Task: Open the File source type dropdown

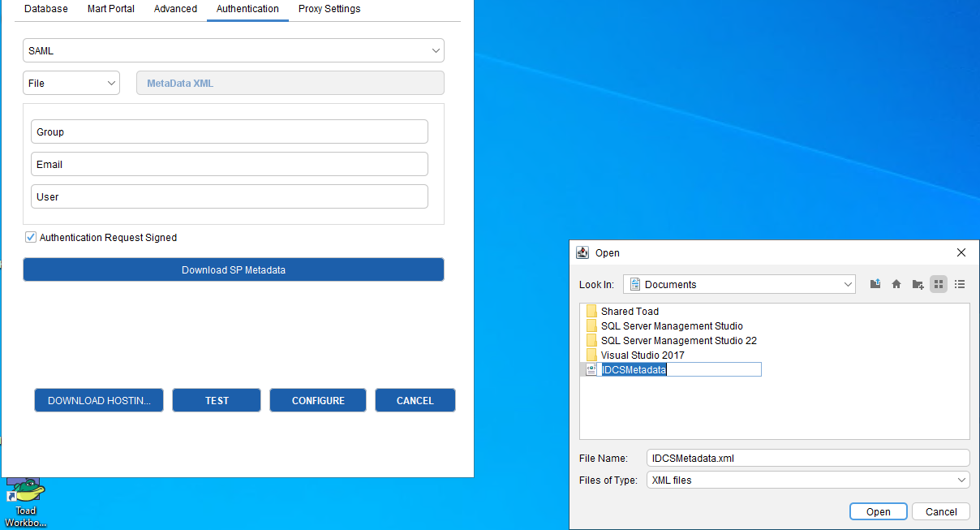Action: (x=71, y=83)
